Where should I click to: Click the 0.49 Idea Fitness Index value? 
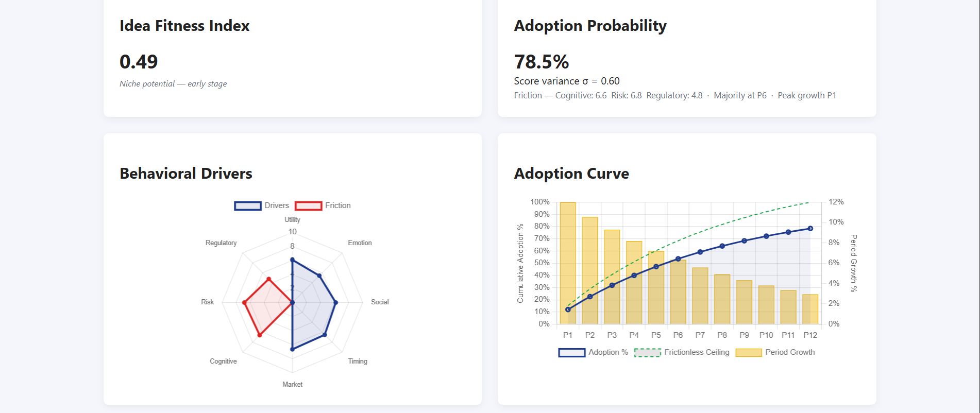[139, 62]
